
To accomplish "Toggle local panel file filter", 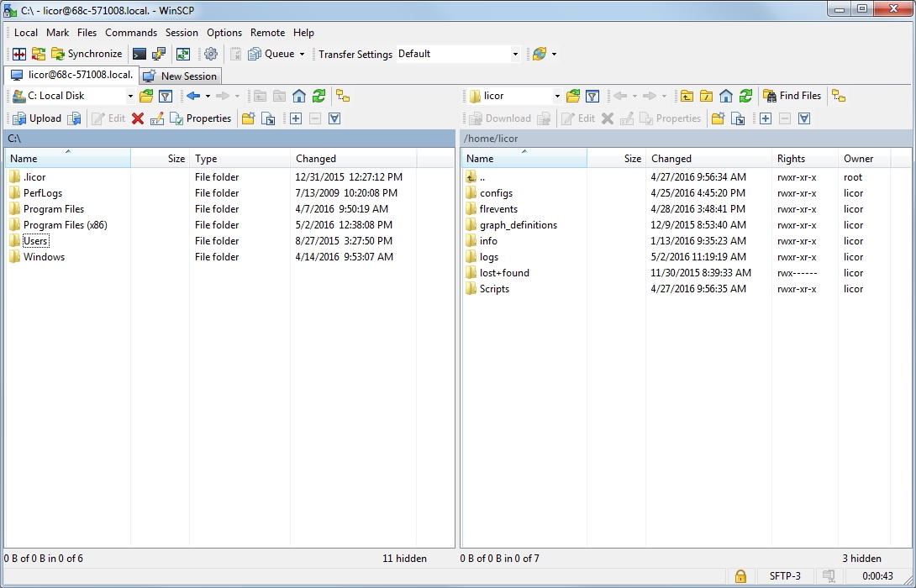I will pos(166,96).
